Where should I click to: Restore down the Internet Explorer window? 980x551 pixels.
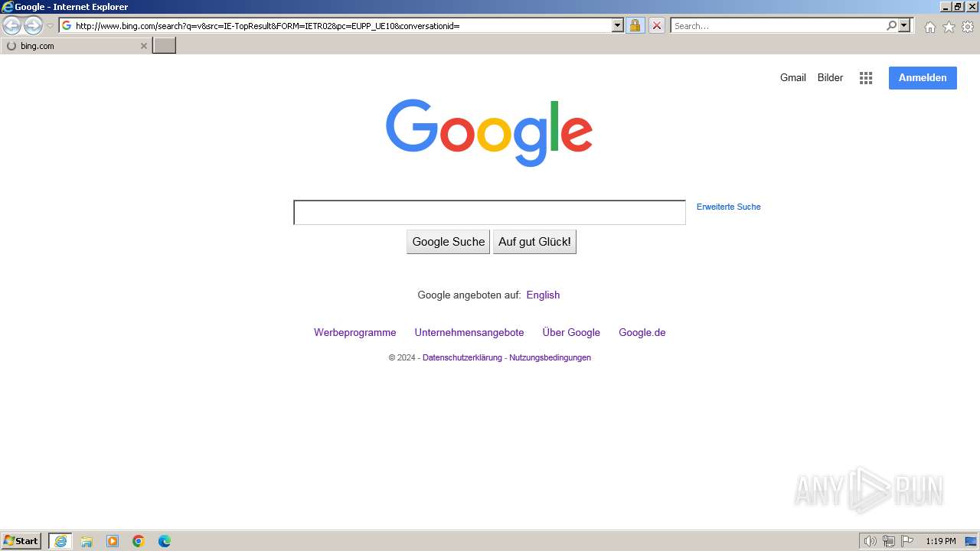(957, 7)
